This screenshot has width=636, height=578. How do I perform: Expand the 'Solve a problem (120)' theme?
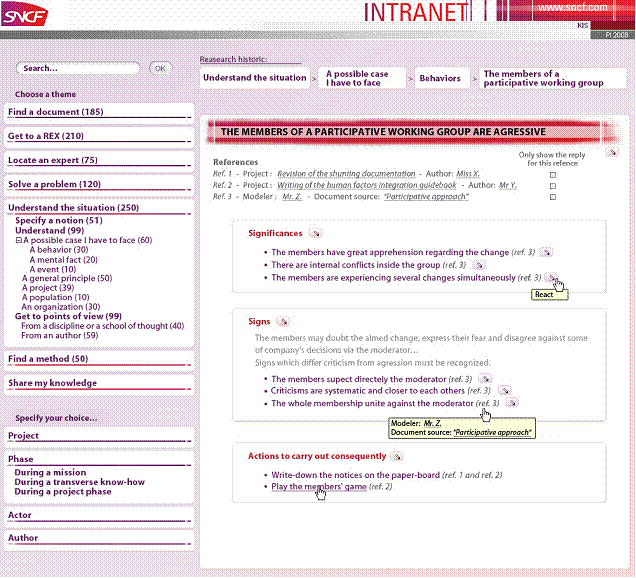pyautogui.click(x=99, y=184)
